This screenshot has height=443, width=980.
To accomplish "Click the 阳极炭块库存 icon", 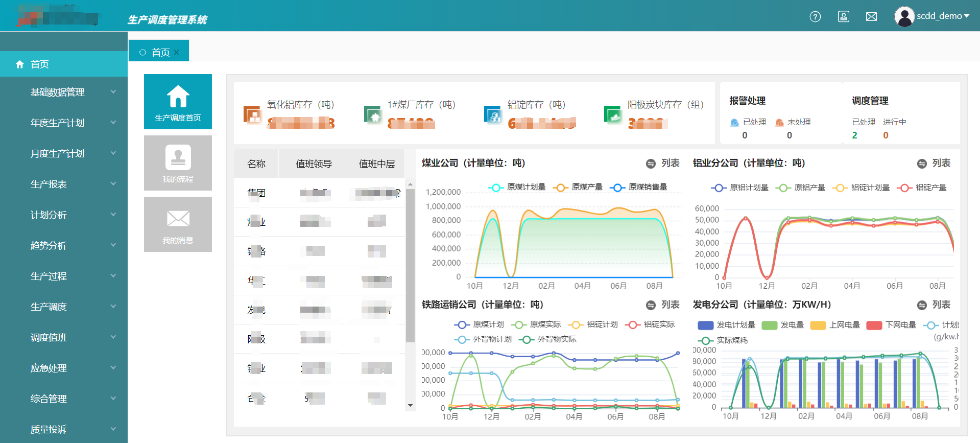I will point(613,114).
